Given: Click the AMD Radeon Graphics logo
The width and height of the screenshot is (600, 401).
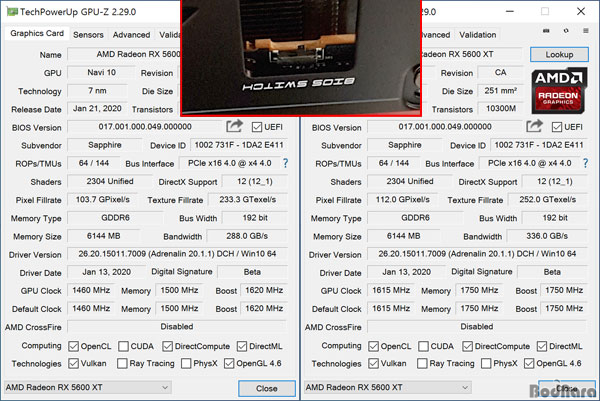Looking at the screenshot, I should click(x=559, y=90).
